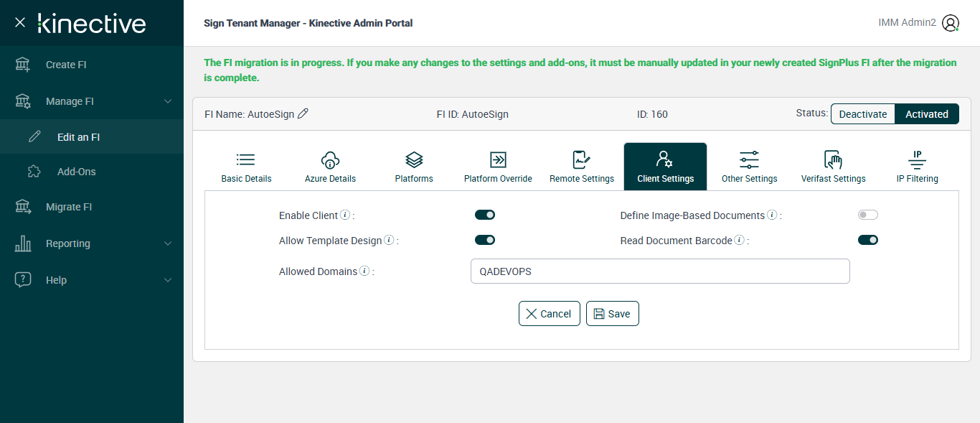Screen dimensions: 980x423
Task: Click the IP Filtering funnel icon
Action: (x=917, y=159)
